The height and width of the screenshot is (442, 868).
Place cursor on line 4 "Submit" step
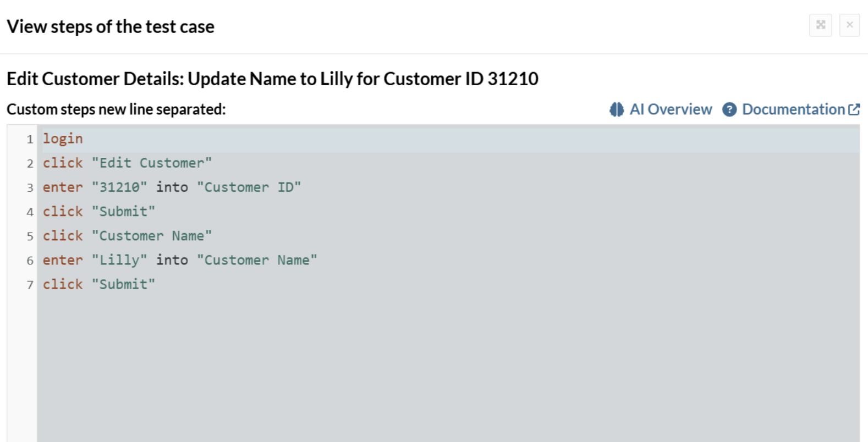click(x=123, y=211)
